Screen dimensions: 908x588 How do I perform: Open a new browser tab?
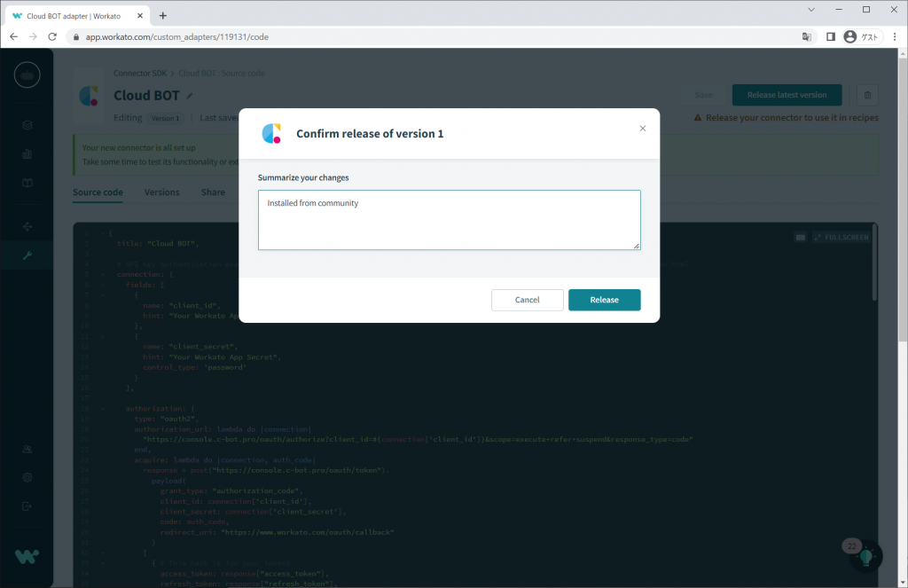tap(163, 16)
